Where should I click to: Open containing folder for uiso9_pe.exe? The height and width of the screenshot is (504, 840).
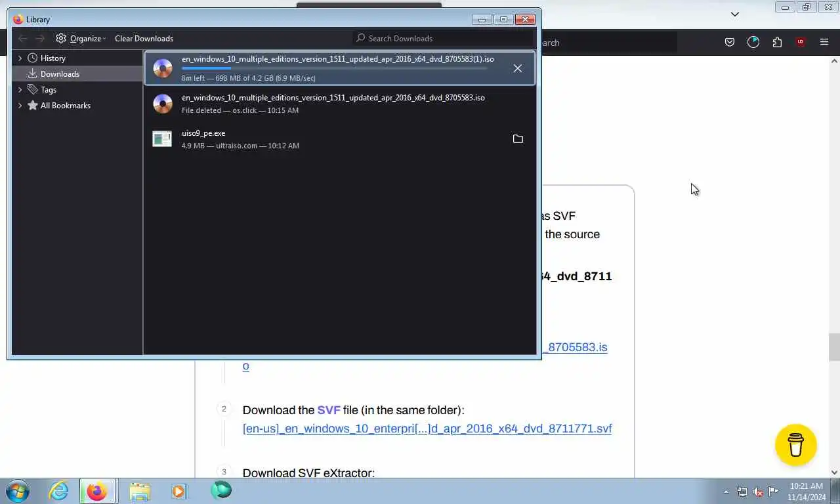(x=518, y=139)
